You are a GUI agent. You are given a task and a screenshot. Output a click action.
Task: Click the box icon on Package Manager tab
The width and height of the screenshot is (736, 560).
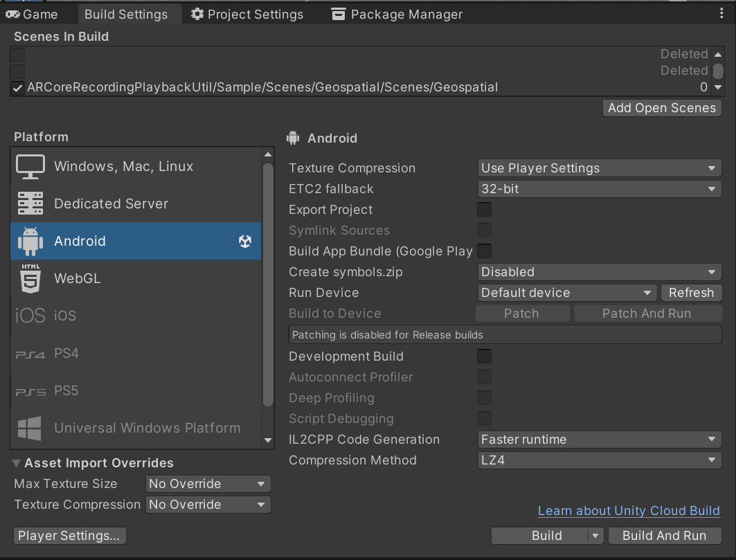(338, 14)
